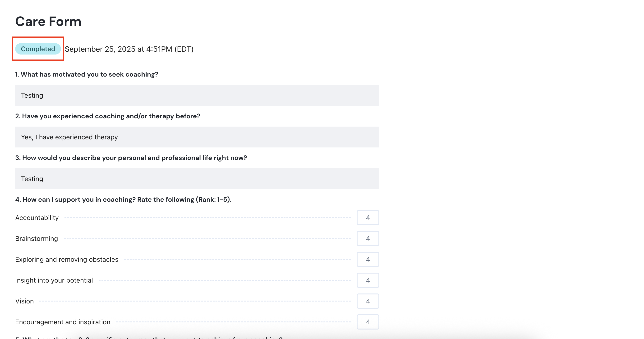
Task: Click the Brainstorming label
Action: (37, 238)
